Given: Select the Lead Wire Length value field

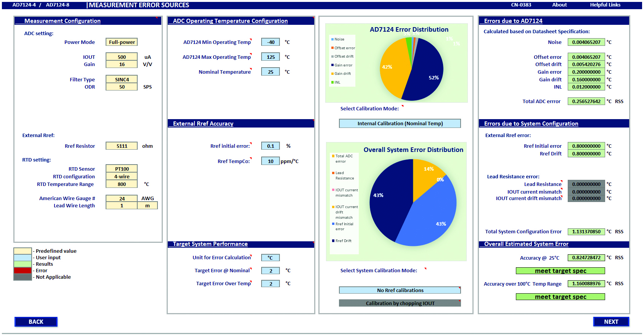Looking at the screenshot, I should [x=122, y=205].
